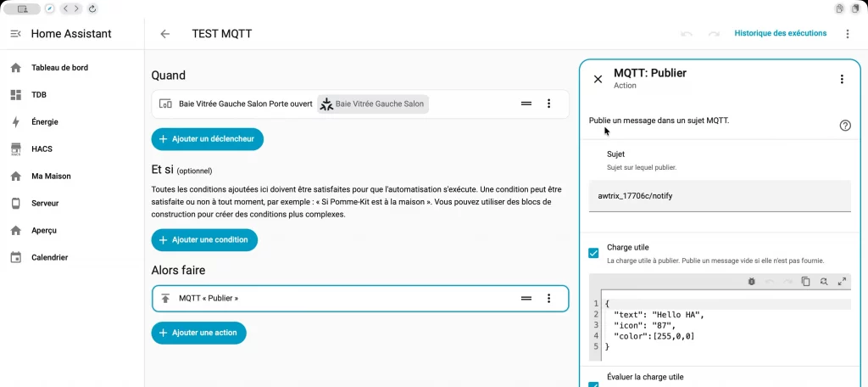Expand the code editor to fullscreen
Viewport: 868px width, 387px height.
(x=842, y=282)
